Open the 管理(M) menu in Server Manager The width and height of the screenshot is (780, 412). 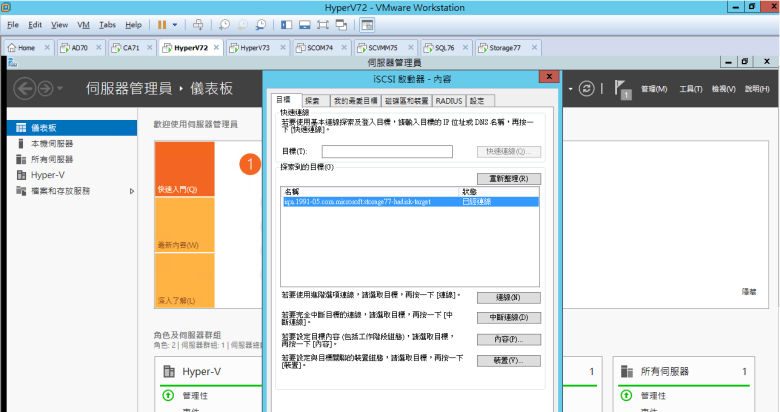653,89
